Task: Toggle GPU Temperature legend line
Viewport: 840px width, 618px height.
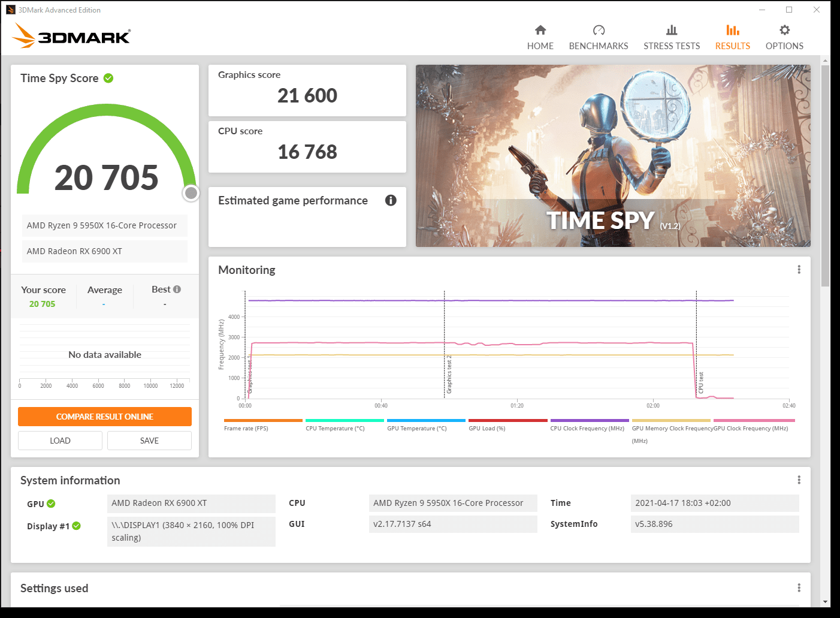Action: (x=426, y=424)
